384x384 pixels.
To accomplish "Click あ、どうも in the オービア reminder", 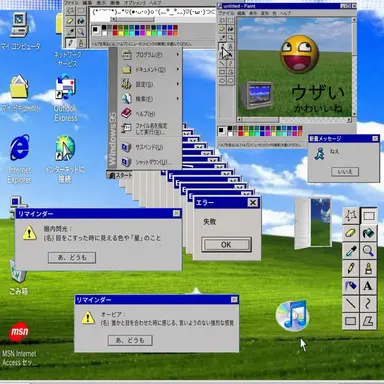I will [130, 340].
